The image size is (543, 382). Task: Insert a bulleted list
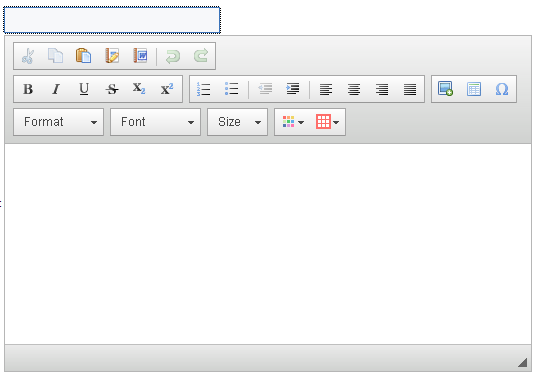pyautogui.click(x=231, y=89)
